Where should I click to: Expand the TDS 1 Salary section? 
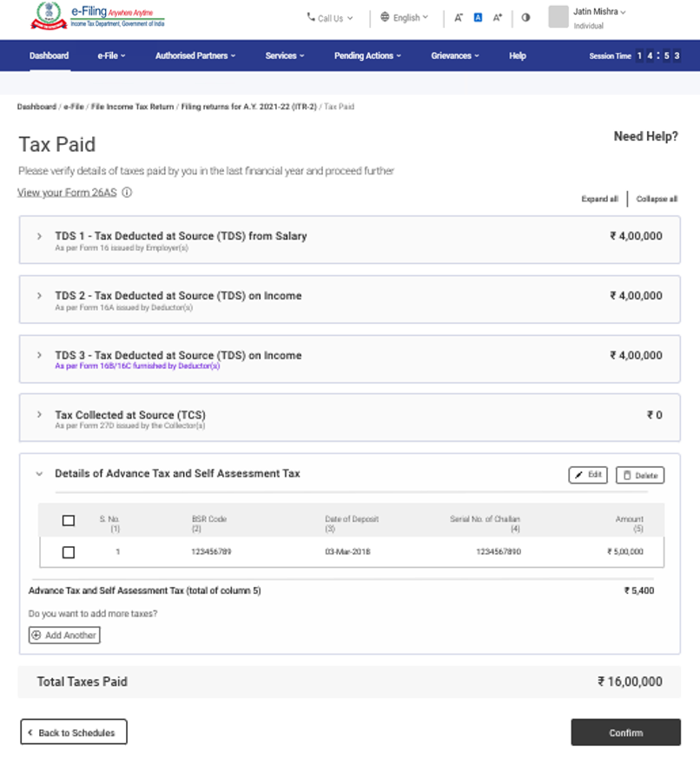coord(39,236)
